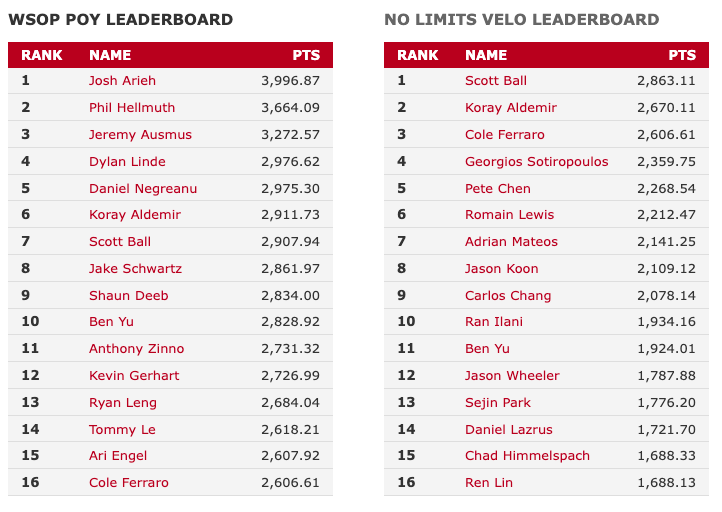Image resolution: width=722 pixels, height=512 pixels.
Task: Open Ren Lin's player page
Action: coord(489,483)
